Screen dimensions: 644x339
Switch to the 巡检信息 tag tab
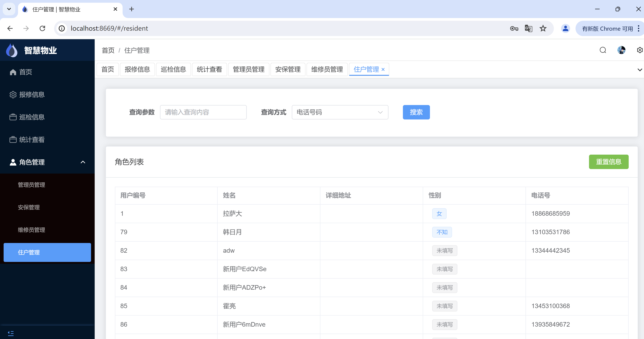coord(173,69)
